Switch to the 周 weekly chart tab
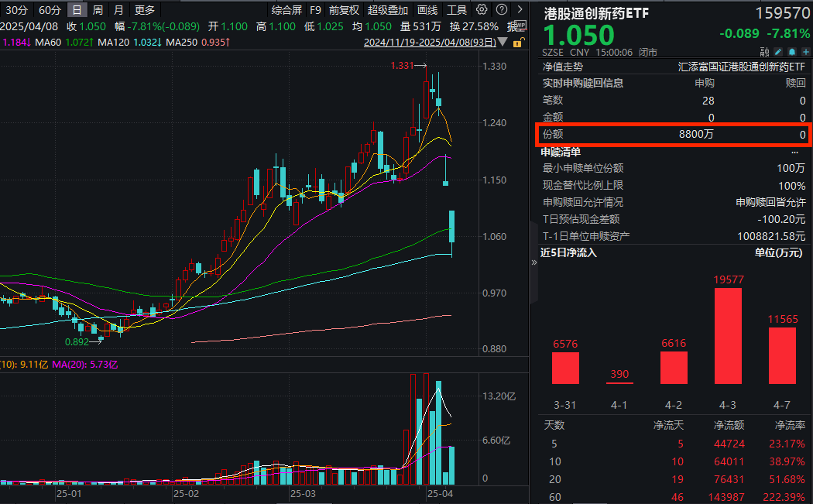Viewport: 813px width, 504px height. 97,9
